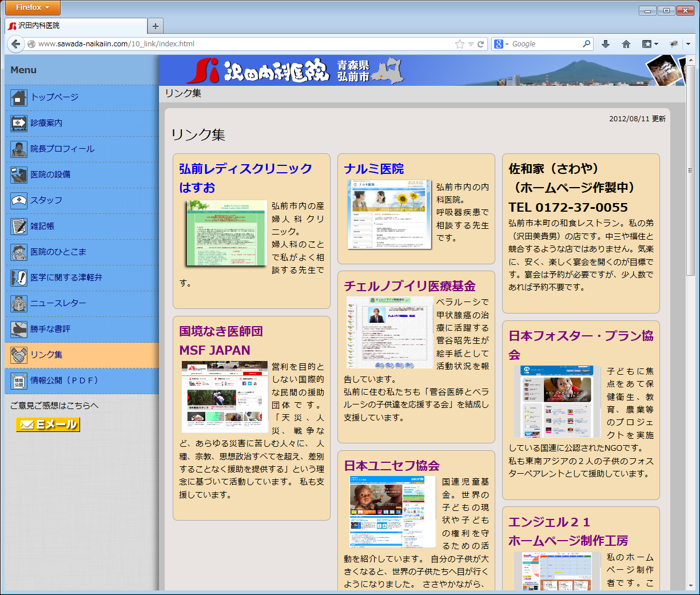Click the 国境なき医師団 website thumbnail

coord(225,396)
